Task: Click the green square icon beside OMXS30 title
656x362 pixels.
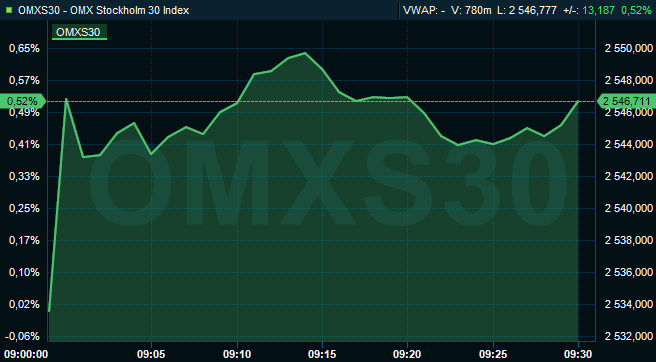Action: [x=10, y=10]
